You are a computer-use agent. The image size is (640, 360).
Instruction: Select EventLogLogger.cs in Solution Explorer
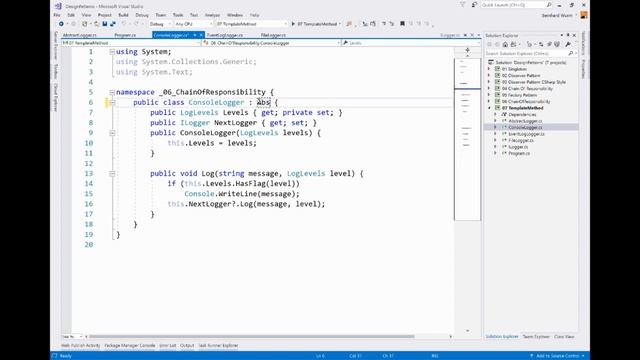click(527, 134)
